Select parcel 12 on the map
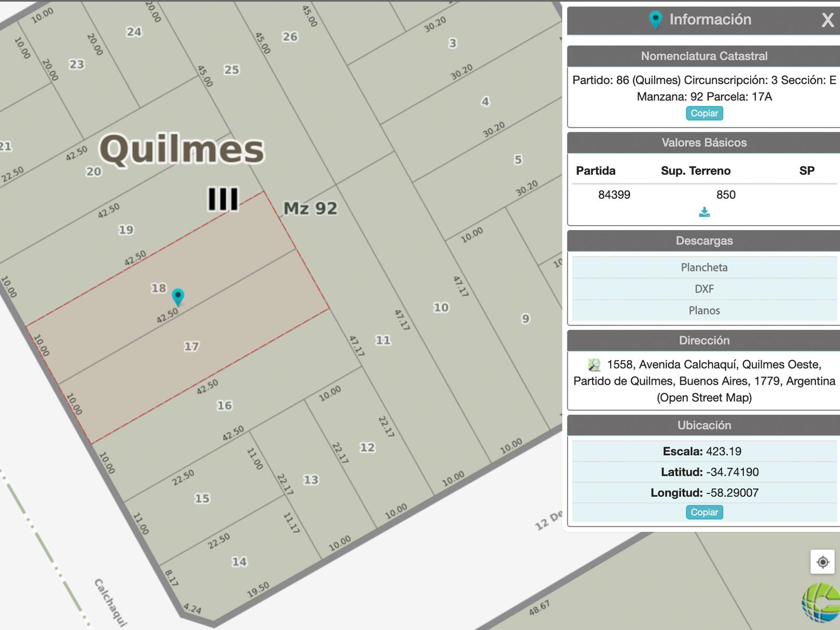This screenshot has width=840, height=630. [367, 447]
